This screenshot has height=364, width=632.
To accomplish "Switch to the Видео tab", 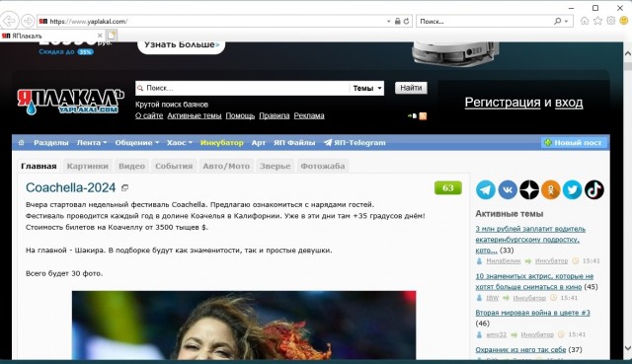I will (131, 166).
